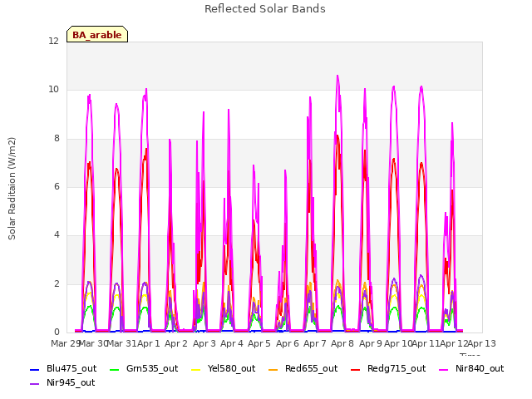Viewport: 532px width, 399px height.
Task: Click the 4 y-axis tick label
Action: (57, 234)
